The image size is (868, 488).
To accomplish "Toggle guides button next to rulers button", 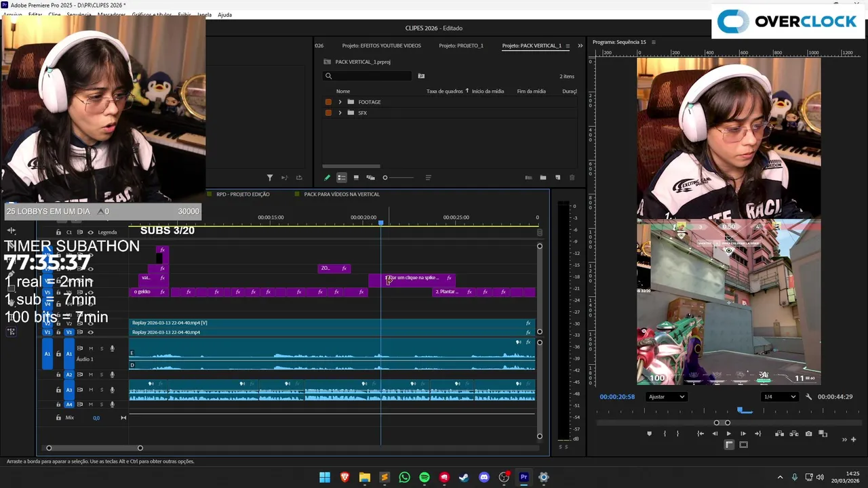I will pyautogui.click(x=743, y=445).
